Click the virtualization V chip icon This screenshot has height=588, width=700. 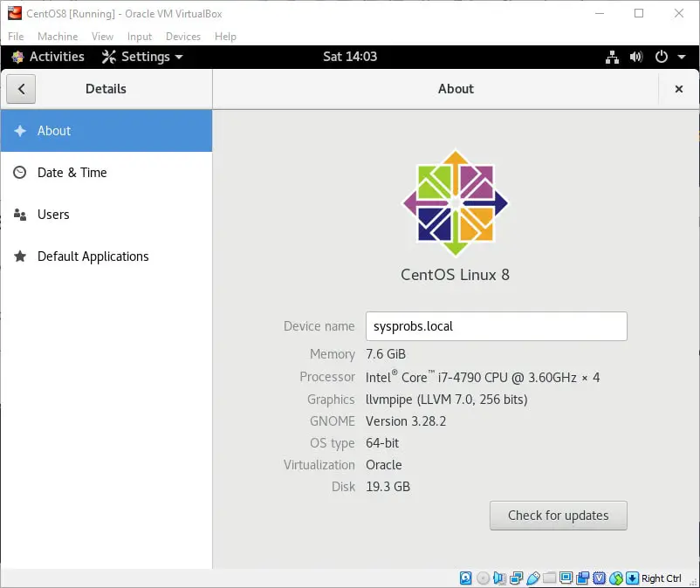click(x=599, y=578)
